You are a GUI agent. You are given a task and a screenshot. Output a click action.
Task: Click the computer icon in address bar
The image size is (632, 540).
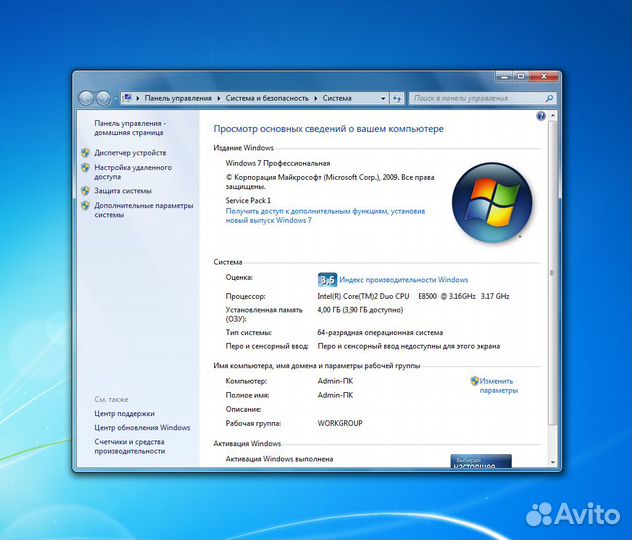(x=128, y=98)
